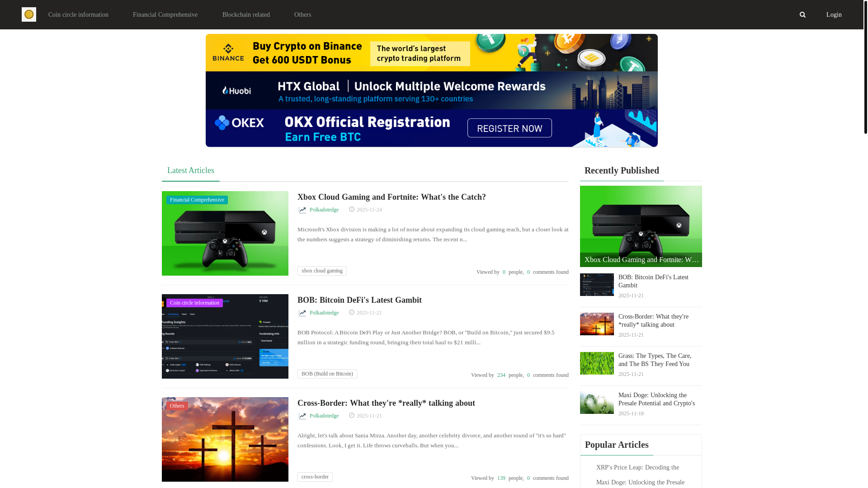Click Polkadotedge author on Cross-Border article

pos(324,416)
